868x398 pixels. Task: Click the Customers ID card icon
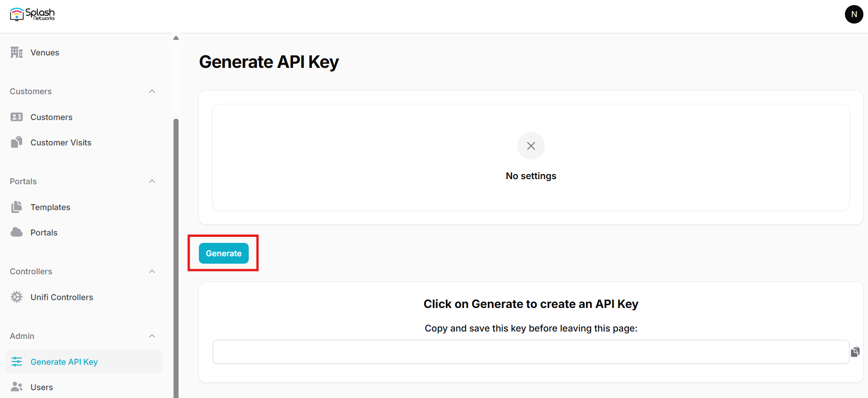(17, 117)
